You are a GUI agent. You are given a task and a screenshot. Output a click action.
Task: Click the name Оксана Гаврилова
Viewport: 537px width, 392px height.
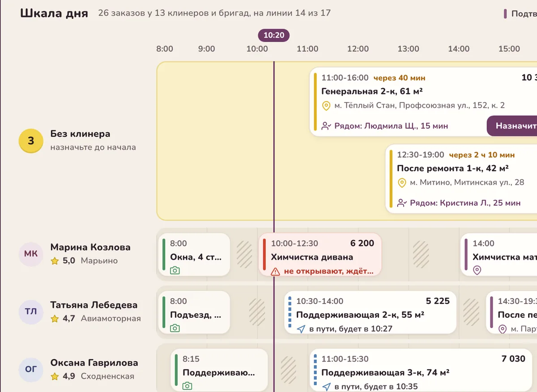coord(94,363)
